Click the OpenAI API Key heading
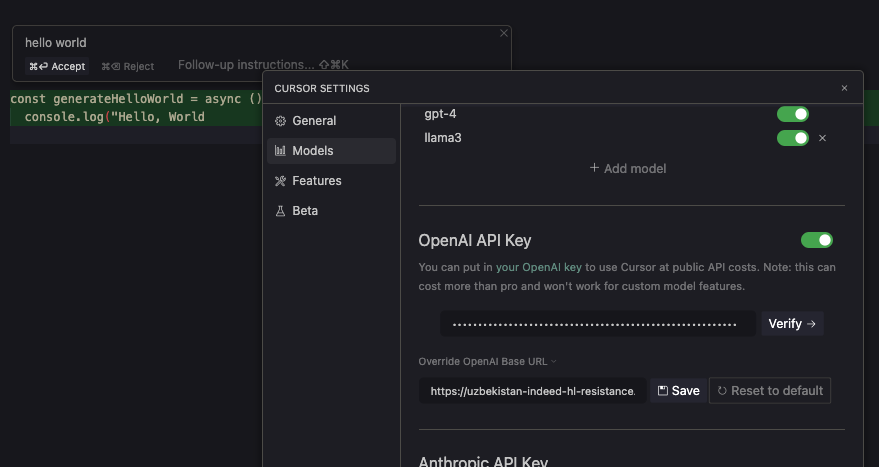The image size is (879, 467). 475,241
